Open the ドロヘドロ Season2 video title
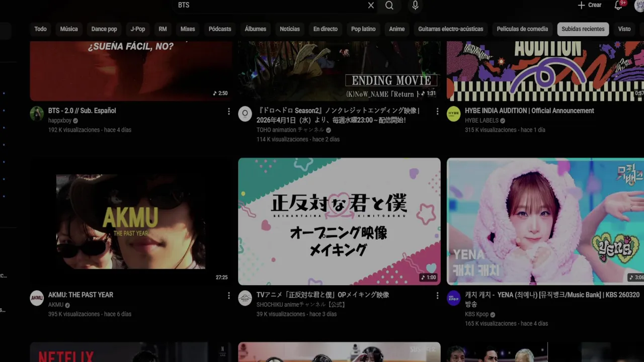The width and height of the screenshot is (644, 362). [338, 115]
